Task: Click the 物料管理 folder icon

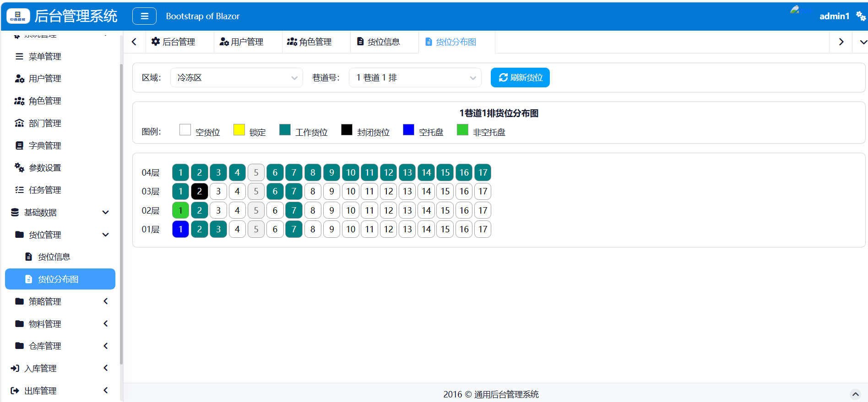Action: coord(19,324)
